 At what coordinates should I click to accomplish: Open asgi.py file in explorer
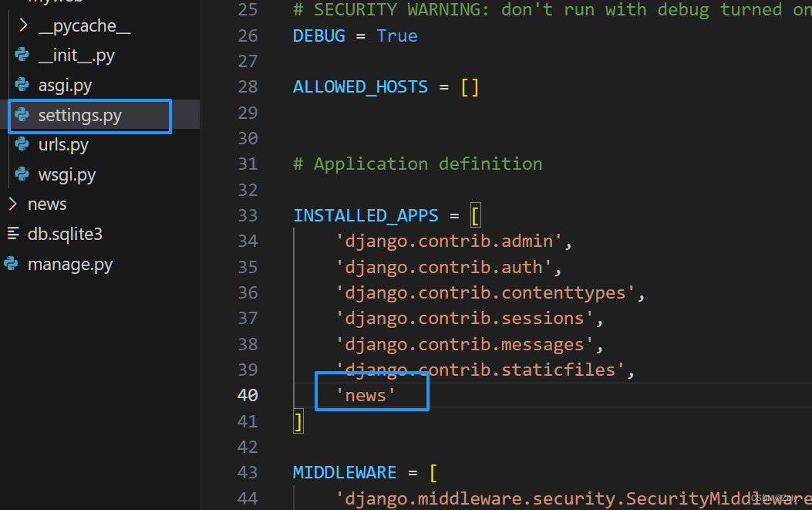coord(65,86)
